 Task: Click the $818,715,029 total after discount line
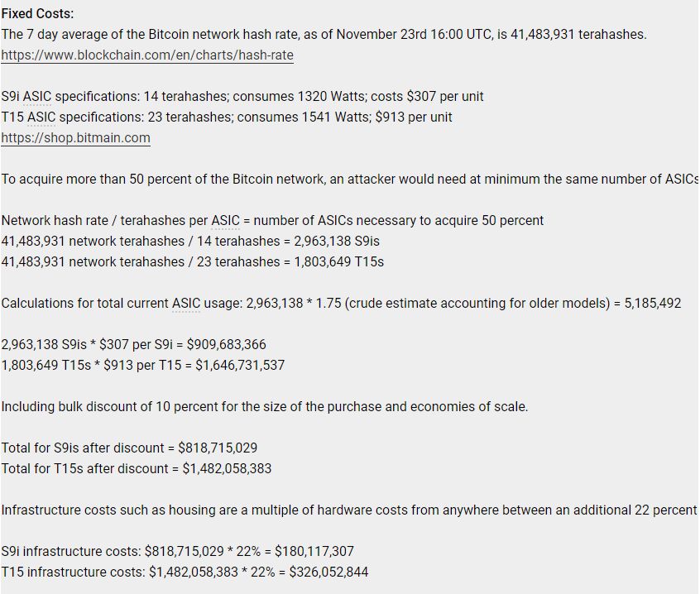[129, 448]
